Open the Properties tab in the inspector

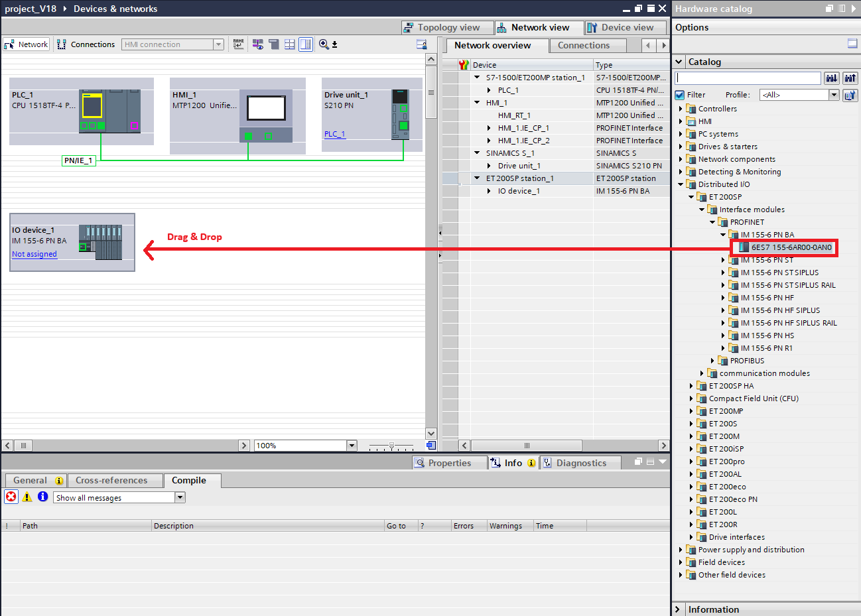pos(449,463)
